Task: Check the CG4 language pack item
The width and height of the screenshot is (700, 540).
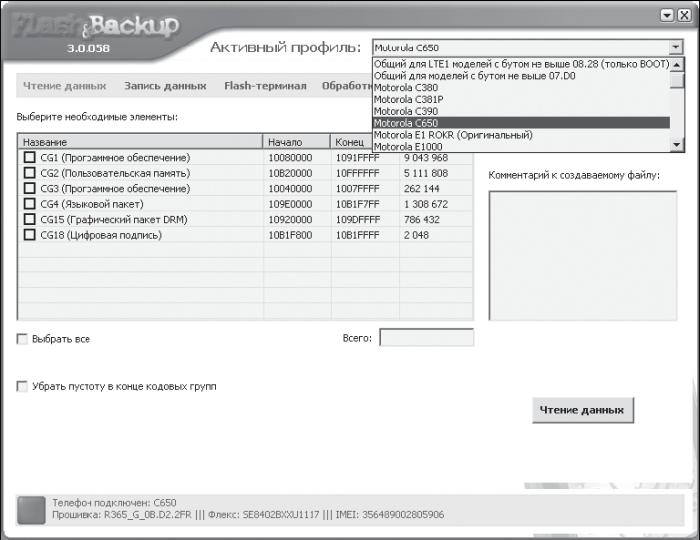Action: 29,204
